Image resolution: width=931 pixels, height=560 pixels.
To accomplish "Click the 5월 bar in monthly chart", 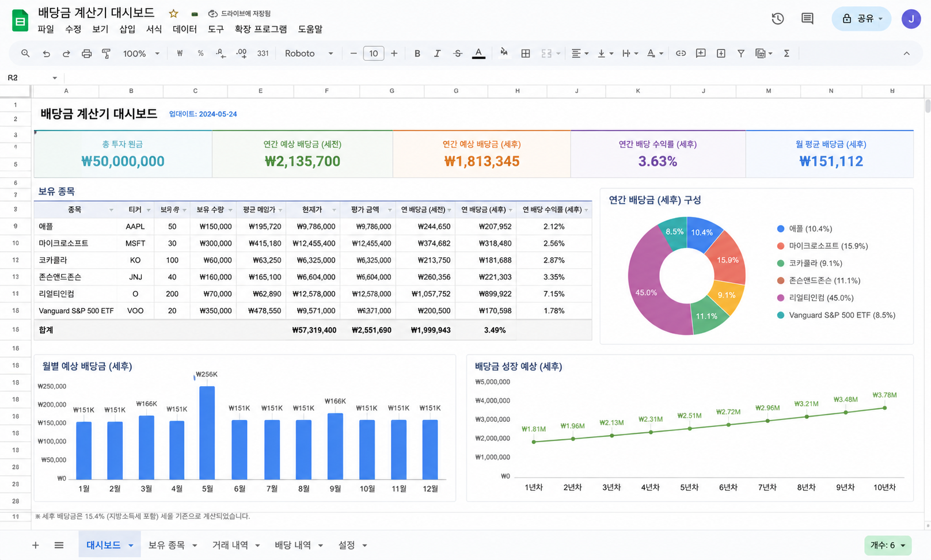I will tap(207, 433).
